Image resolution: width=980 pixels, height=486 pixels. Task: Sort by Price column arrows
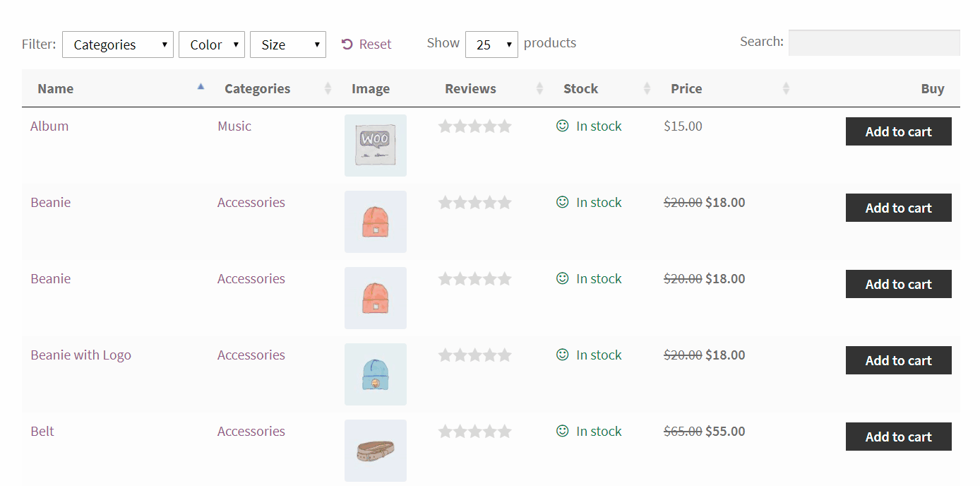pyautogui.click(x=786, y=88)
